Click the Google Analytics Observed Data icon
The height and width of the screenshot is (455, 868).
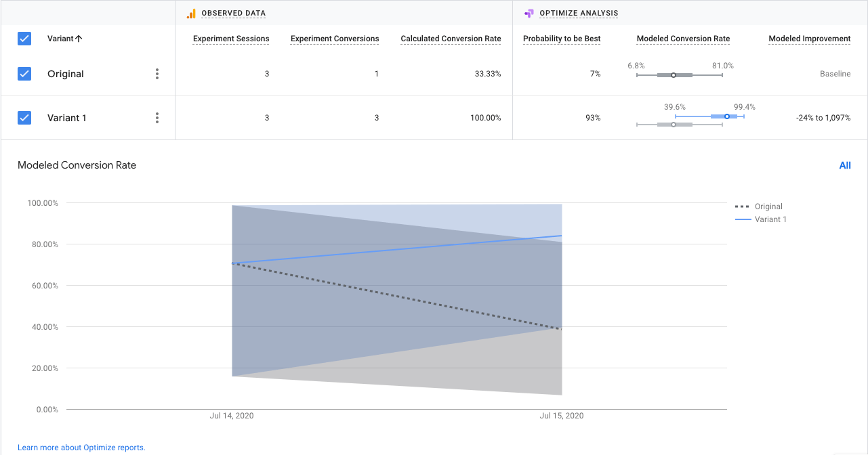(191, 14)
